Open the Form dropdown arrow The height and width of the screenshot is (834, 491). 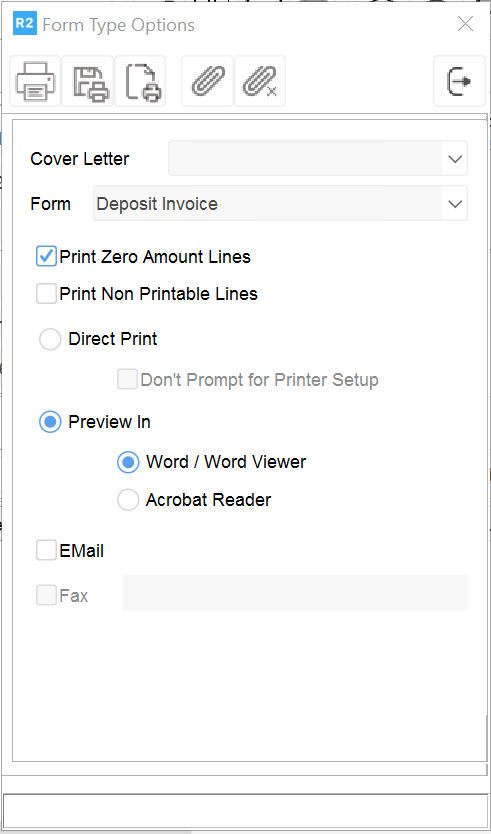[455, 204]
